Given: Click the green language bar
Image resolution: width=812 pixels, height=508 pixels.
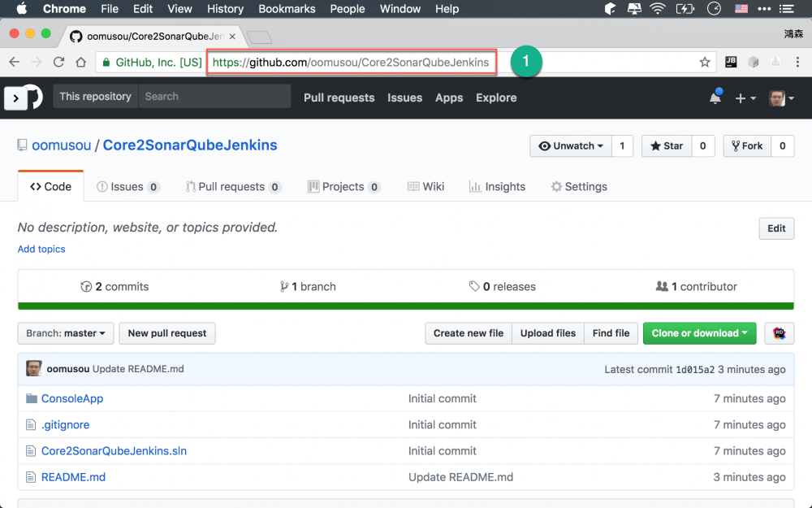Looking at the screenshot, I should [x=406, y=306].
